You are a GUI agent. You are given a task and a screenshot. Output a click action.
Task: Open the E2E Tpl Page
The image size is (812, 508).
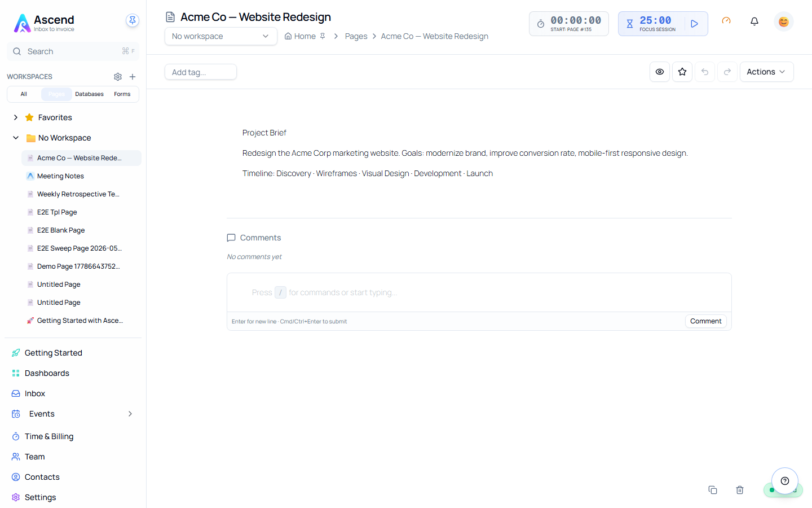point(81,212)
